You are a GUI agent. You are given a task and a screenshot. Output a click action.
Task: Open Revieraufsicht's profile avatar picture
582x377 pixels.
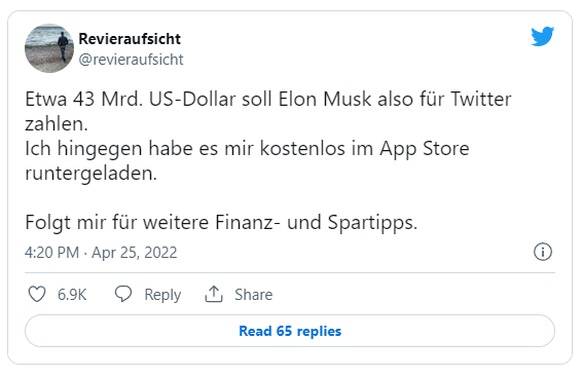(49, 49)
